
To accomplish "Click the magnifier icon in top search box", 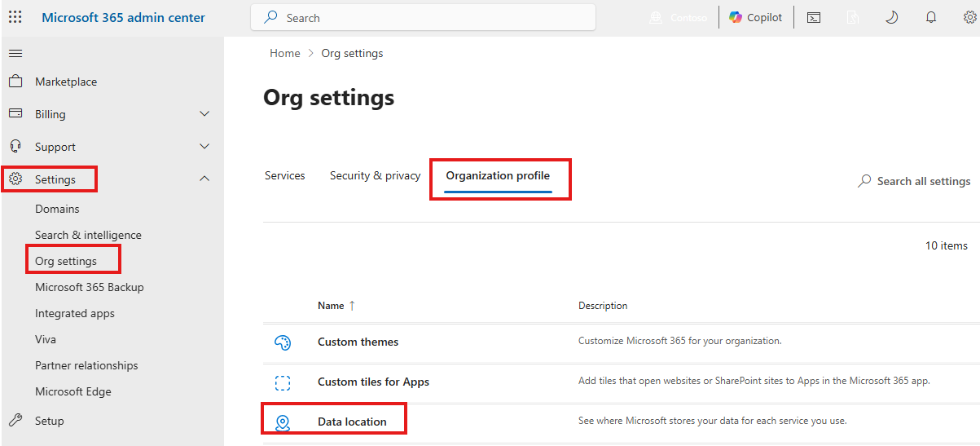I will [x=270, y=17].
